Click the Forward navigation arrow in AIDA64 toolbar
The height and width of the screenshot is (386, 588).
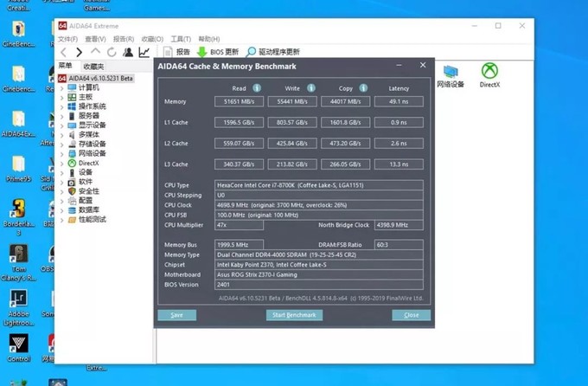pos(79,52)
